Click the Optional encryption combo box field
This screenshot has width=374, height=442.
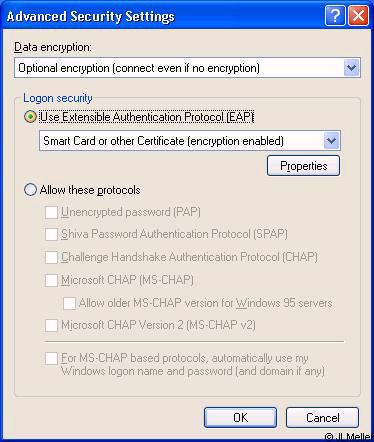click(x=187, y=68)
